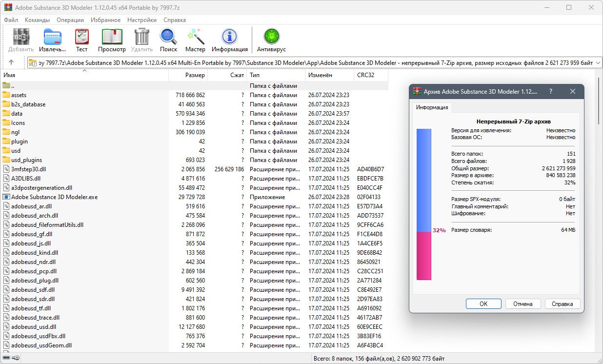The image size is (603, 364).
Task: Sort file list by Размер column header
Action: (x=195, y=75)
